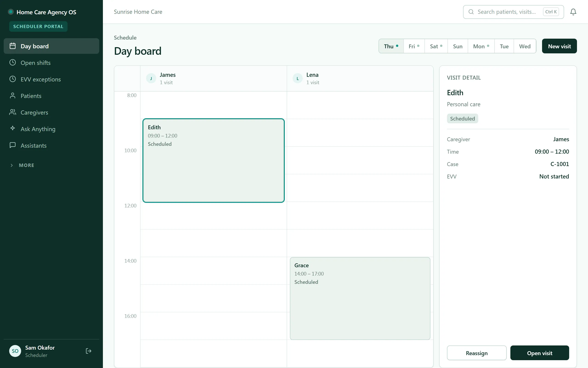The image size is (588, 368).
Task: Click Lena's avatar initial L
Action: [298, 78]
